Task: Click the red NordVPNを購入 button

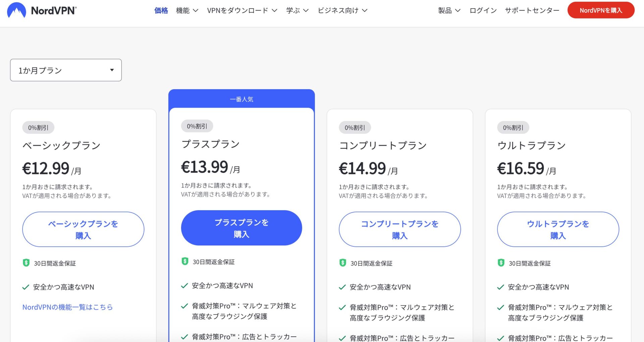Action: click(601, 10)
